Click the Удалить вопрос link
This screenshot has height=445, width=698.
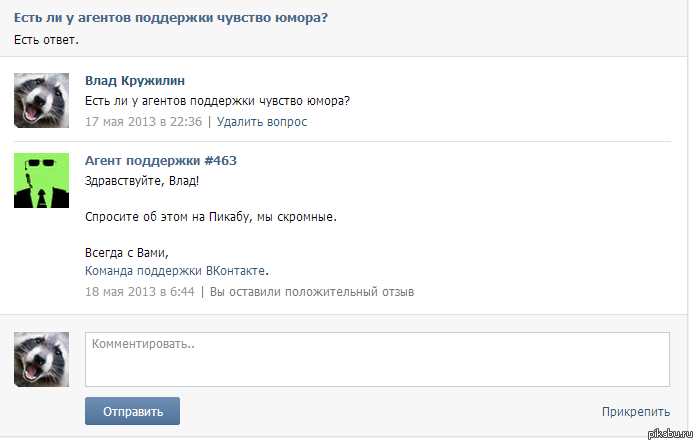(x=262, y=122)
